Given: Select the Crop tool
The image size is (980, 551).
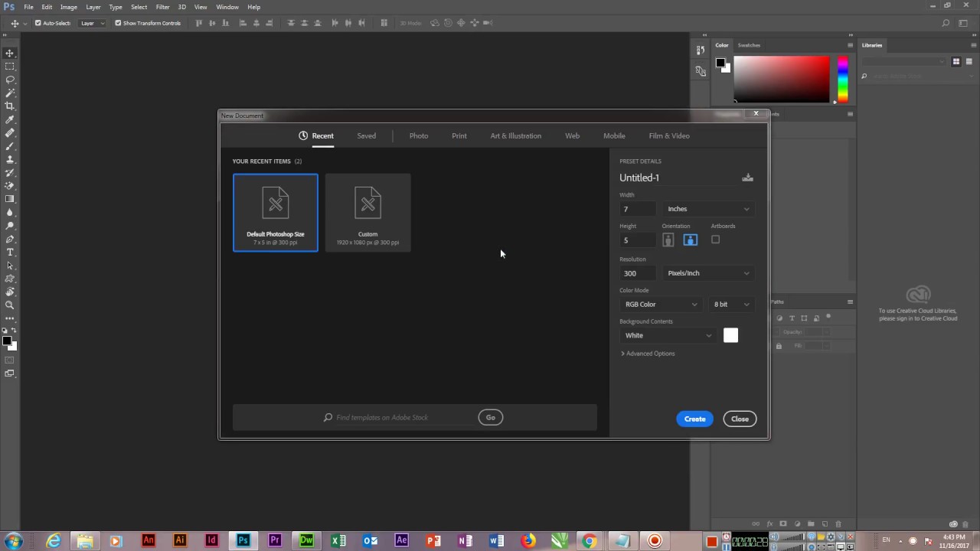Looking at the screenshot, I should [10, 106].
